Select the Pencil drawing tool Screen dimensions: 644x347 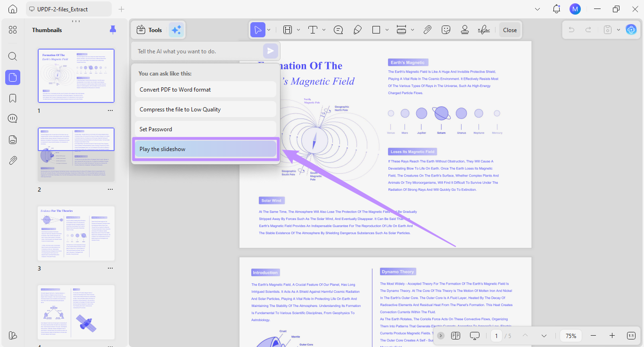pos(357,30)
